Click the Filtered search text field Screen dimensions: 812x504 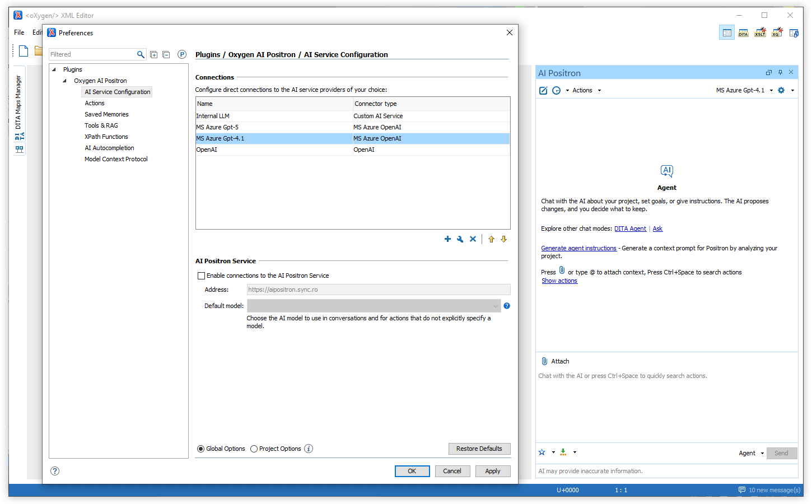pos(92,54)
